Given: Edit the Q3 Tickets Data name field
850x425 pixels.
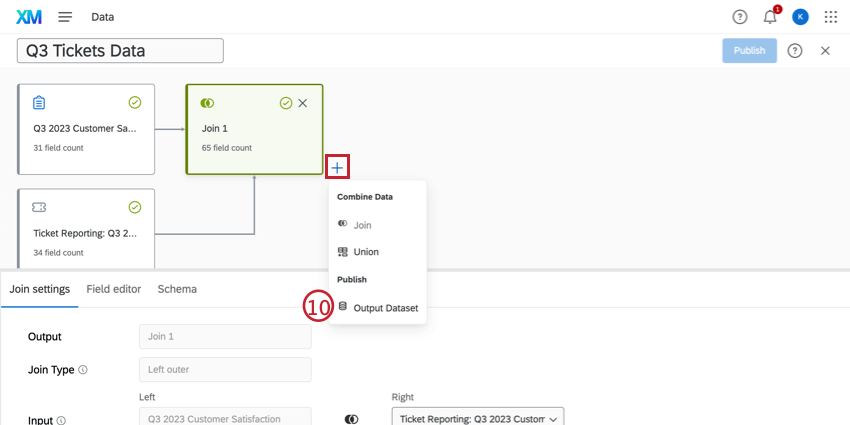Looking at the screenshot, I should click(x=120, y=50).
